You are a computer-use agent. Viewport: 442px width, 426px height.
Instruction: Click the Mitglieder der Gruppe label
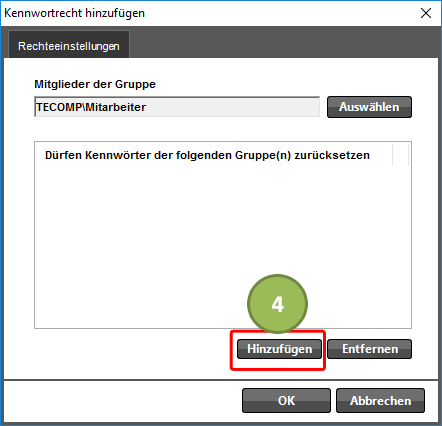point(95,84)
